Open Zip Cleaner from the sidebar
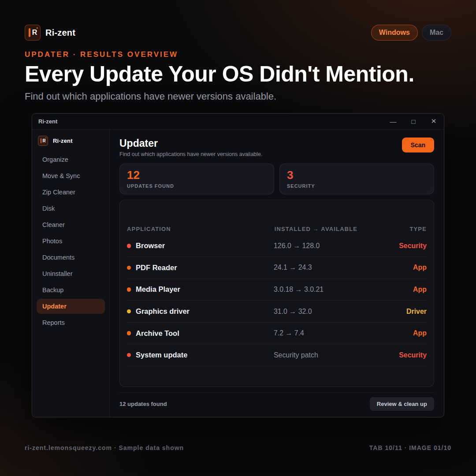 coord(71,193)
